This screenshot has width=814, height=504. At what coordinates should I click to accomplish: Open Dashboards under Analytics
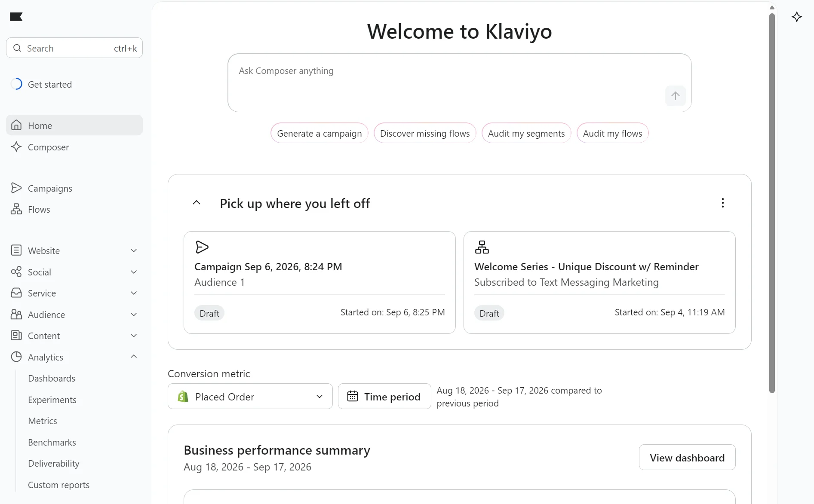[x=52, y=378]
